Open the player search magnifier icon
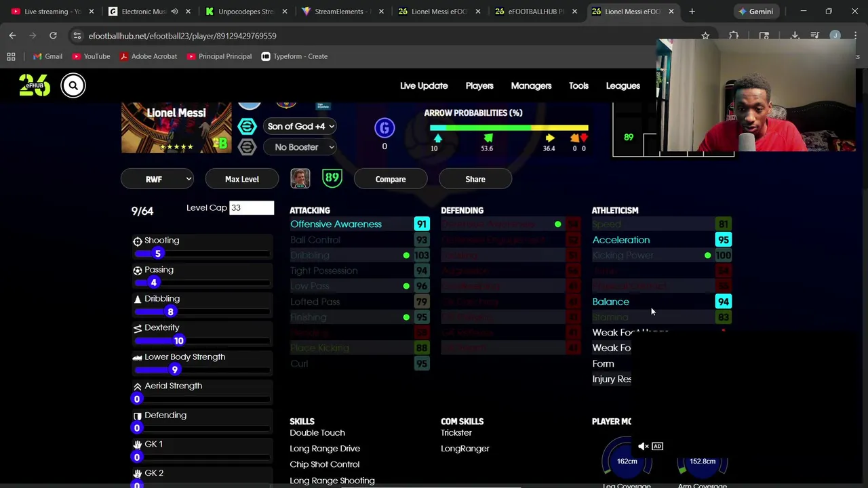 (73, 85)
